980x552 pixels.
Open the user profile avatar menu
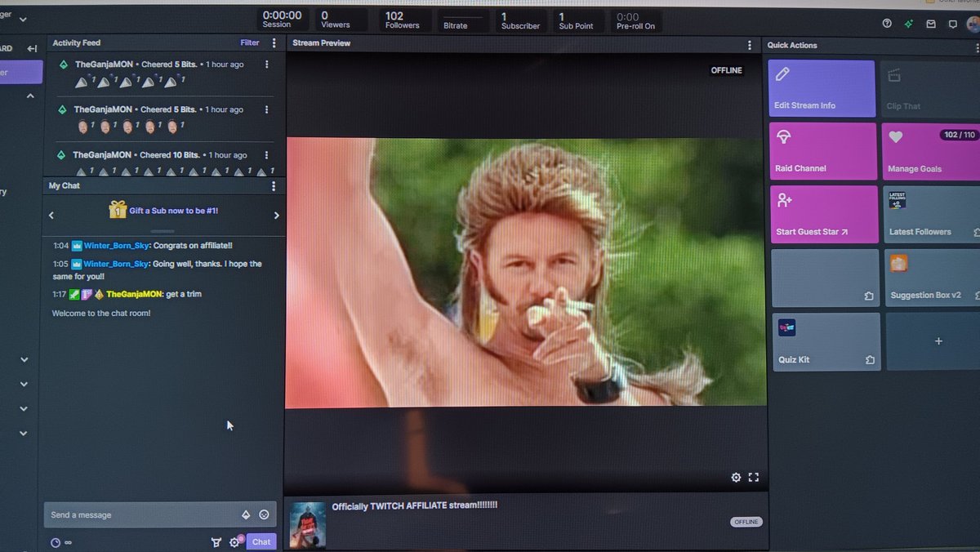pyautogui.click(x=973, y=24)
